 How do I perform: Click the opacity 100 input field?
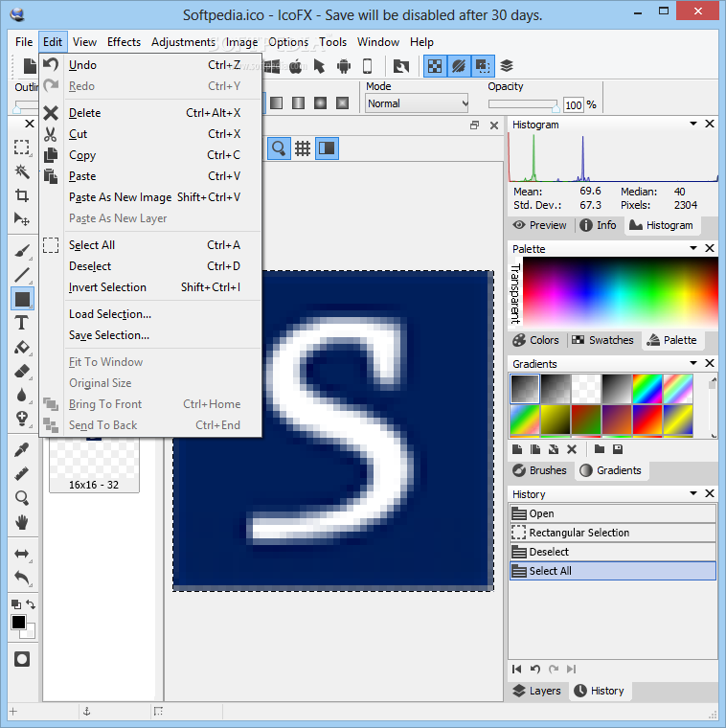click(574, 105)
